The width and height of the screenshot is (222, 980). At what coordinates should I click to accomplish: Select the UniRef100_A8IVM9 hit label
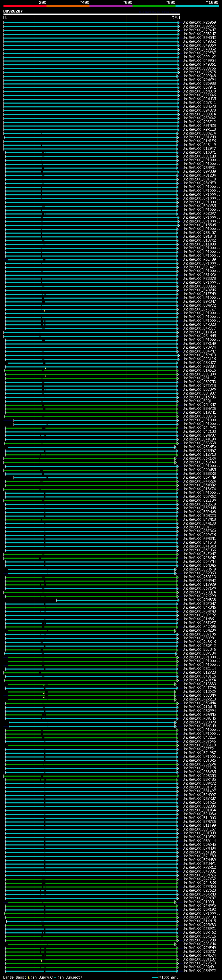199,137
